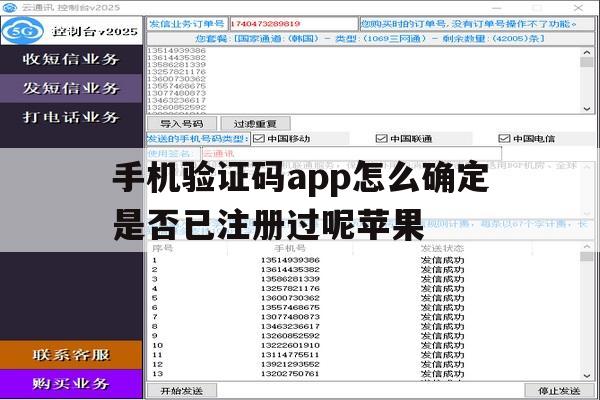Click the 联系客服 button
This screenshot has width=600, height=400.
coord(71,355)
